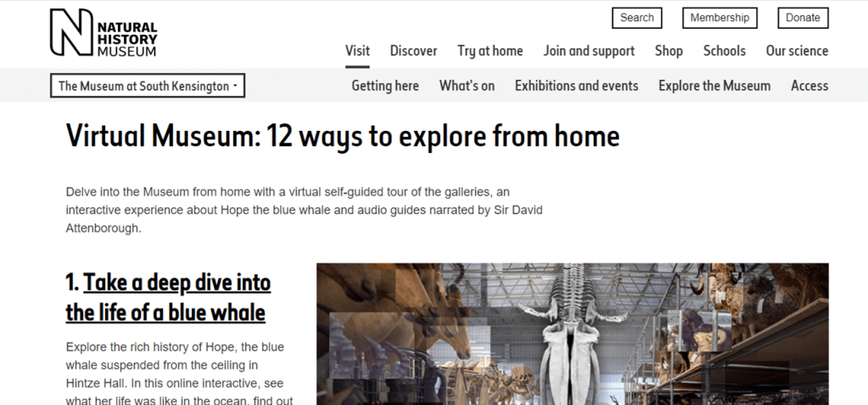Navigate to the Shop section

pyautogui.click(x=669, y=51)
